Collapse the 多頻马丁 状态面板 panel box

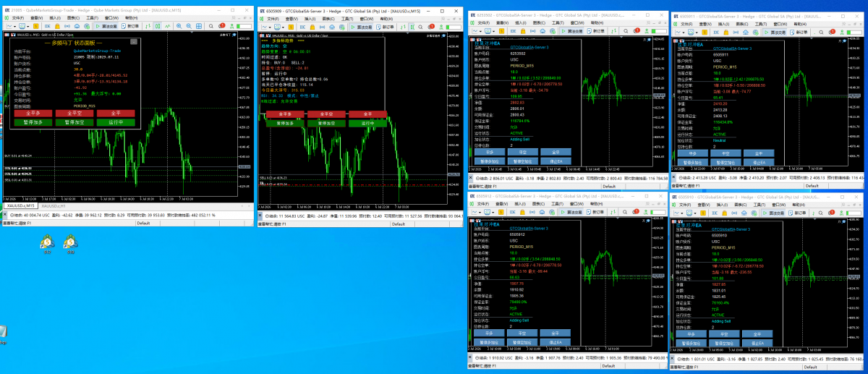[134, 42]
